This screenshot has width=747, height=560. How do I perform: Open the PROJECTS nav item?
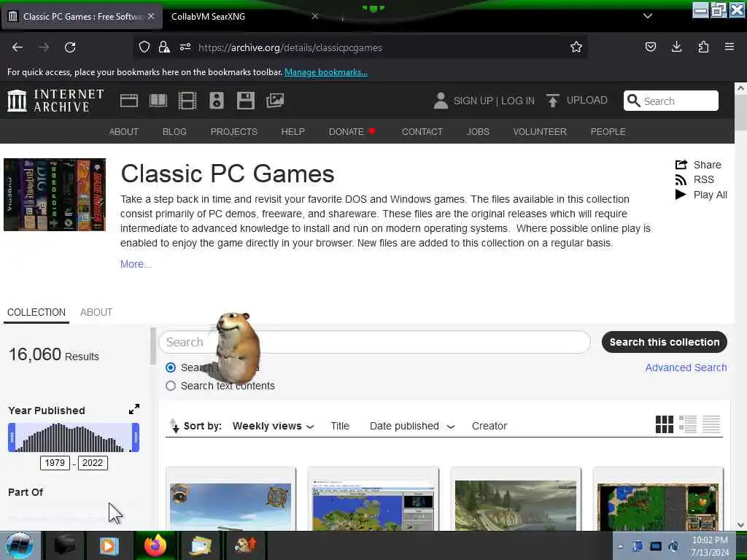click(234, 131)
